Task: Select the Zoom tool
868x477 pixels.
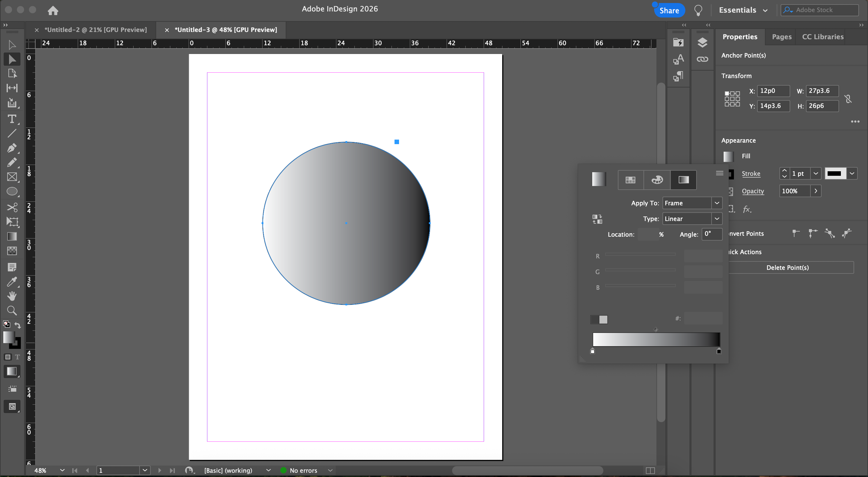Action: click(12, 310)
